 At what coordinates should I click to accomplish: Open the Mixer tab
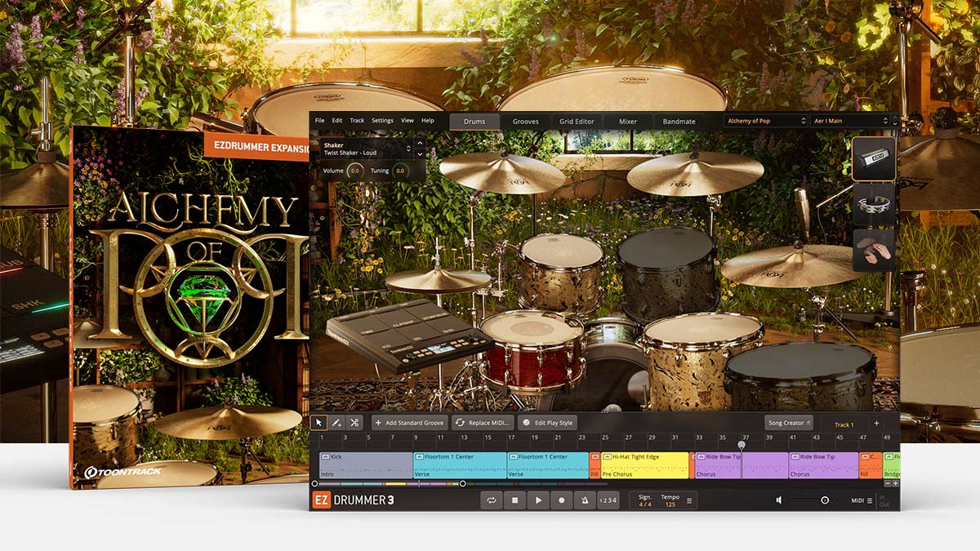tap(628, 121)
